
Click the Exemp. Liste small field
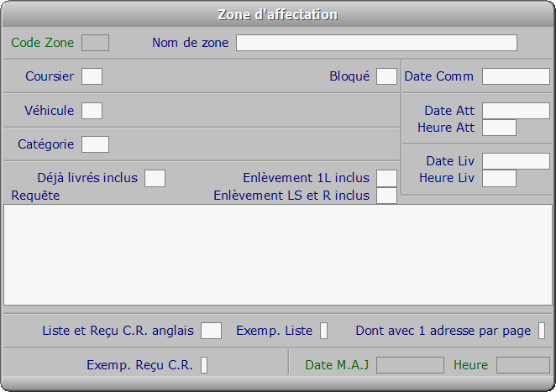point(323,331)
